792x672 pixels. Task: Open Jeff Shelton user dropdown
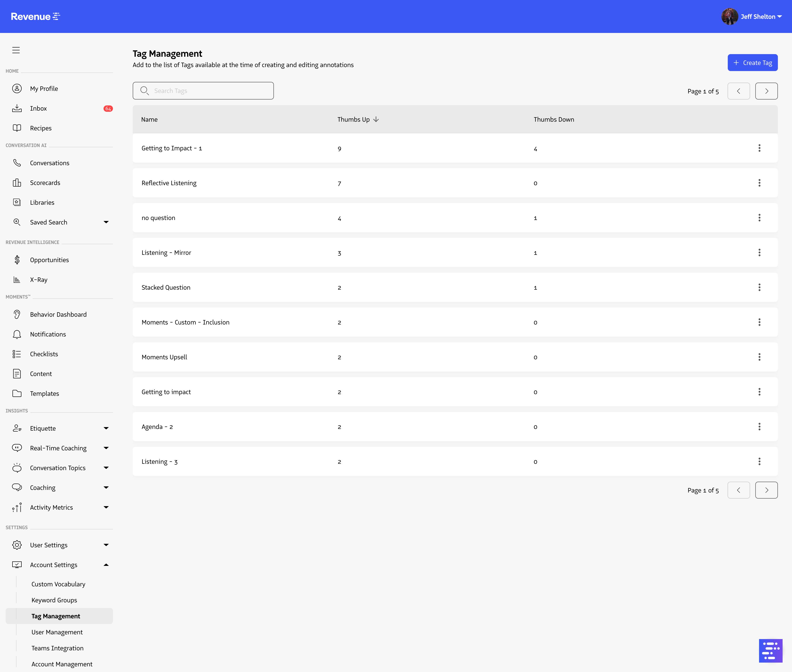coord(752,17)
